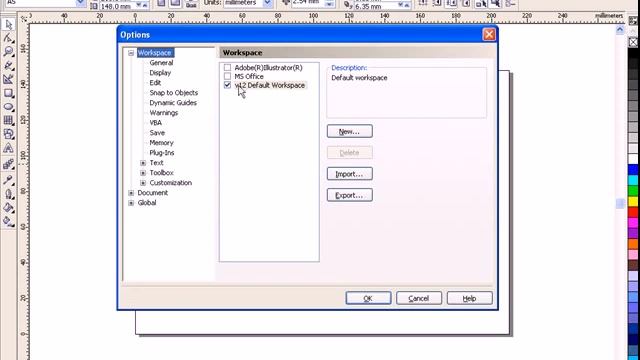The image size is (640, 360).
Task: Pick the red swatch in color palette
Action: point(633,212)
